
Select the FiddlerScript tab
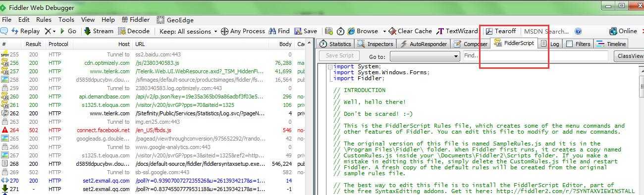(514, 43)
